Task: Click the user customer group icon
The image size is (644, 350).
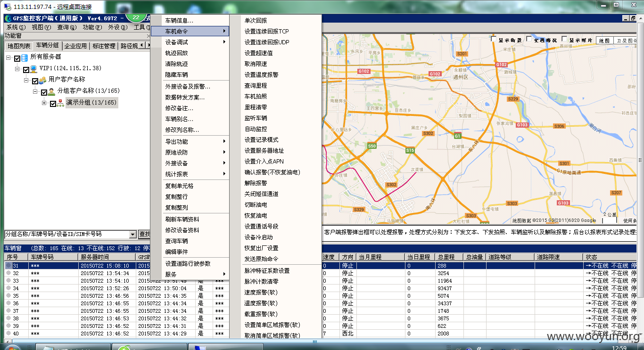Action: point(42,80)
